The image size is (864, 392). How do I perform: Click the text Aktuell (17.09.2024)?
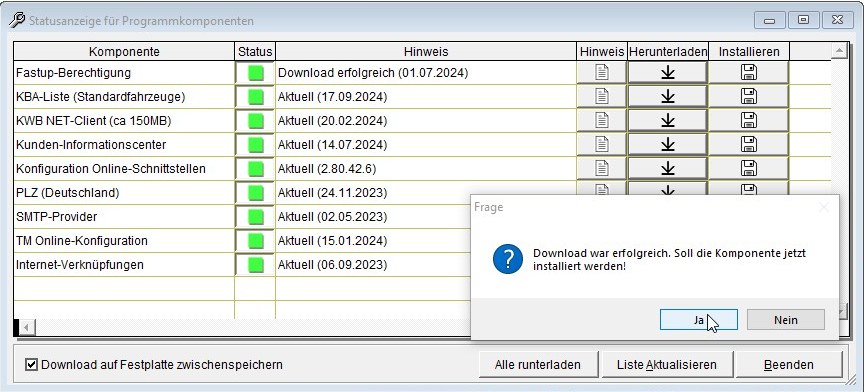pyautogui.click(x=332, y=96)
